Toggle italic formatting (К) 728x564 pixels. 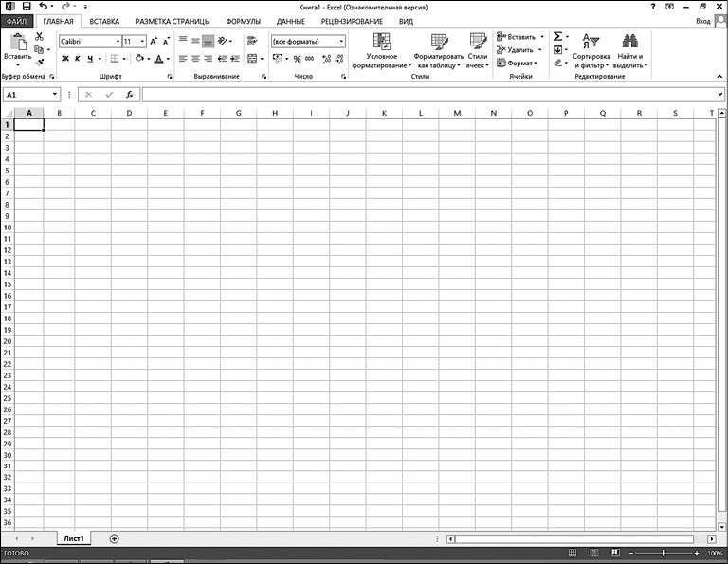pos(78,59)
